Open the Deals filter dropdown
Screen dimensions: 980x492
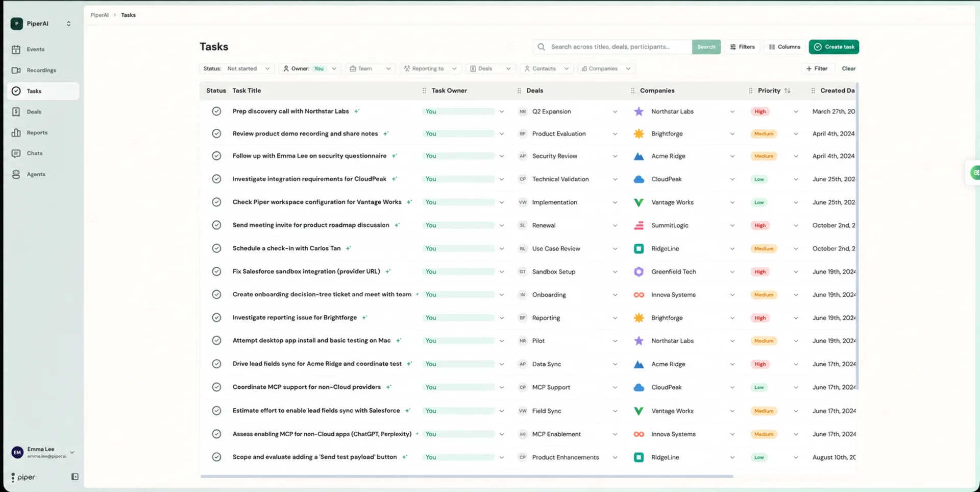(491, 68)
